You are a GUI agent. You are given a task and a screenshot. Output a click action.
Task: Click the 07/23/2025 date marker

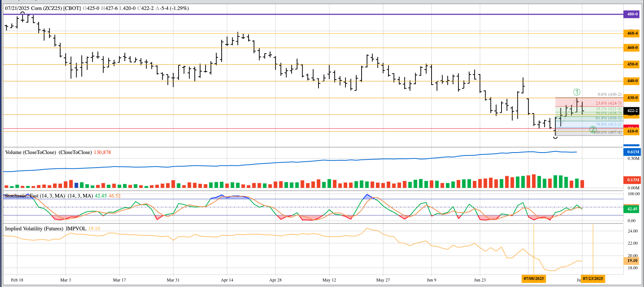pos(593,279)
